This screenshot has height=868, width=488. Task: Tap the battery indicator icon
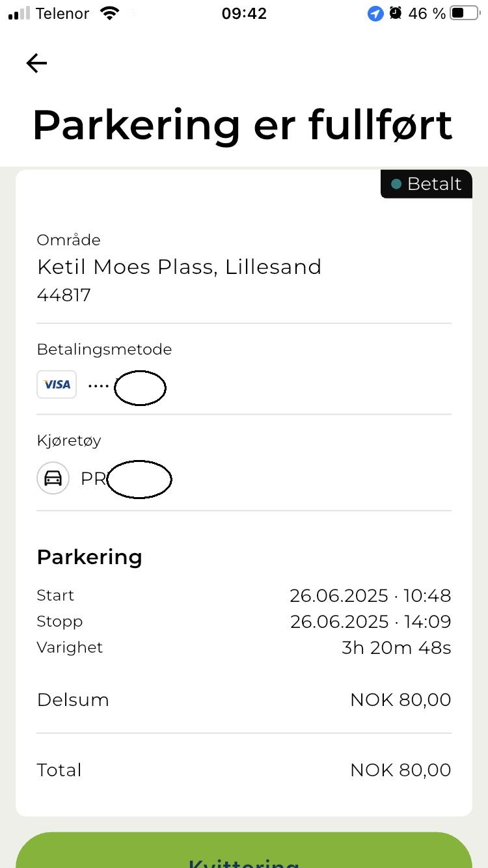click(x=463, y=13)
